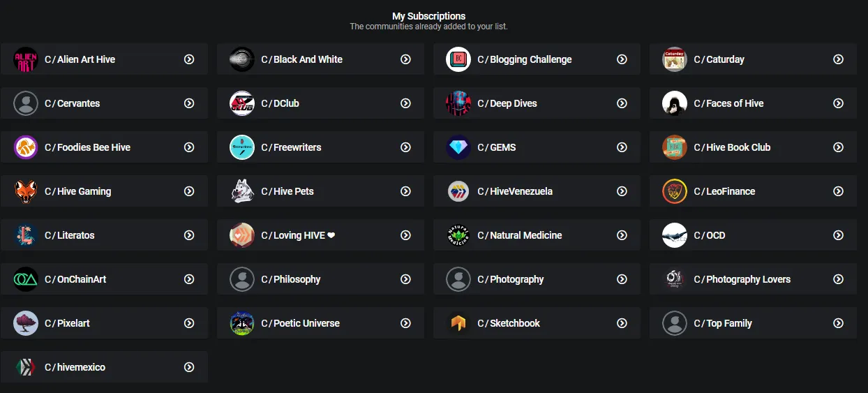Click the circular arrow beside Hive Pets

point(405,191)
